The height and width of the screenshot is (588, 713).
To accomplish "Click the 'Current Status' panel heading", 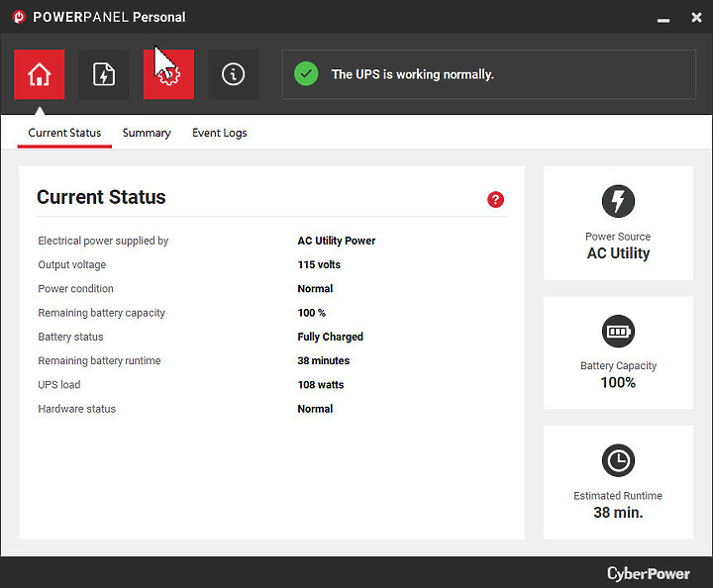I will (101, 197).
